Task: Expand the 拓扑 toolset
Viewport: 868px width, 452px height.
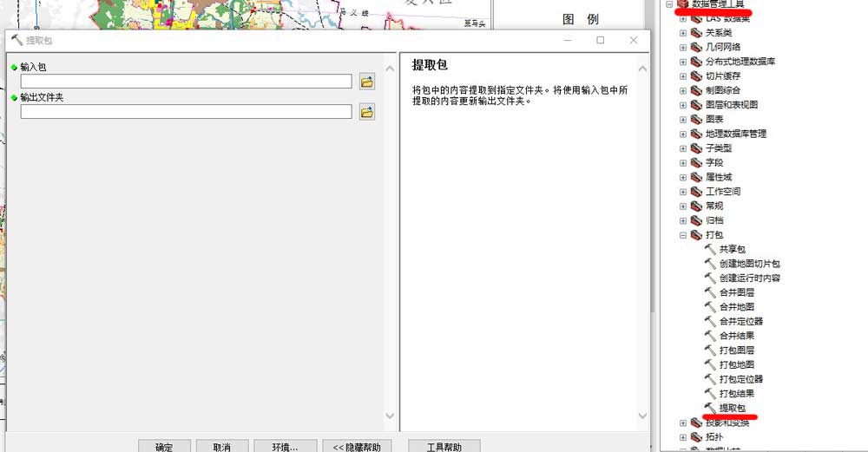Action: 683,437
